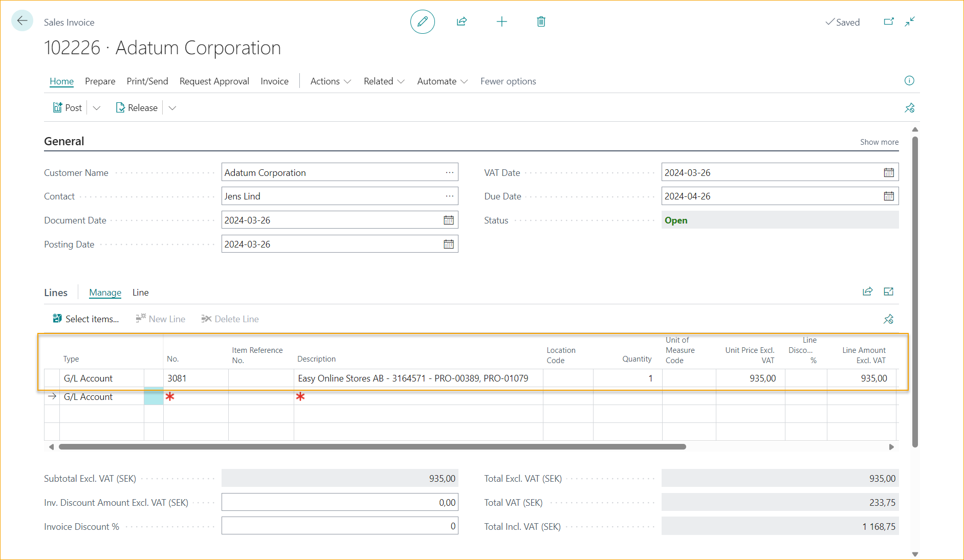Click the Invoice Discount % input field
964x560 pixels.
tap(340, 526)
